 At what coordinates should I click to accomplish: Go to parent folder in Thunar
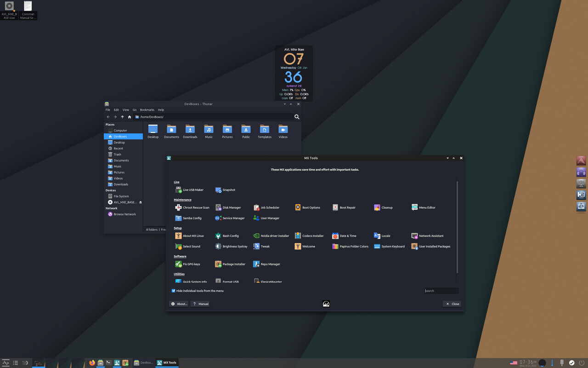coord(122,117)
